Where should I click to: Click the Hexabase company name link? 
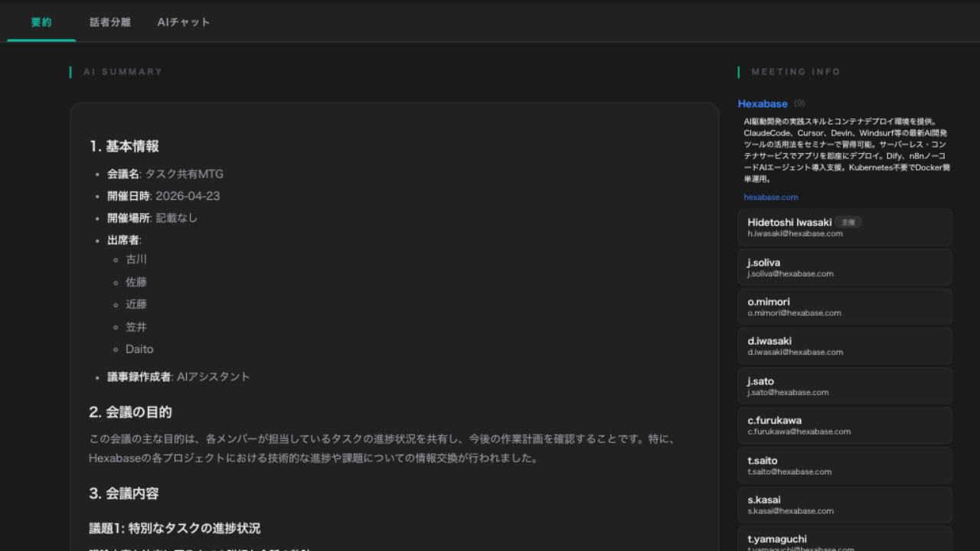coord(763,103)
